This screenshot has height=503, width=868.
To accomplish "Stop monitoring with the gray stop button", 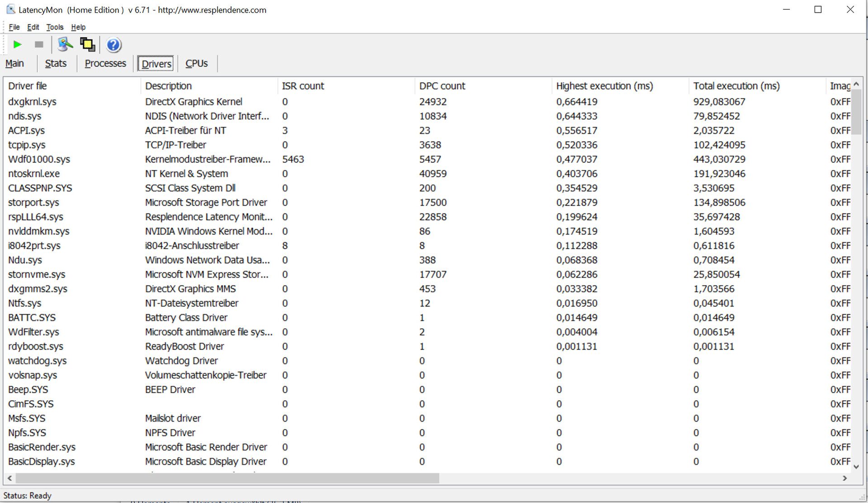I will [39, 44].
